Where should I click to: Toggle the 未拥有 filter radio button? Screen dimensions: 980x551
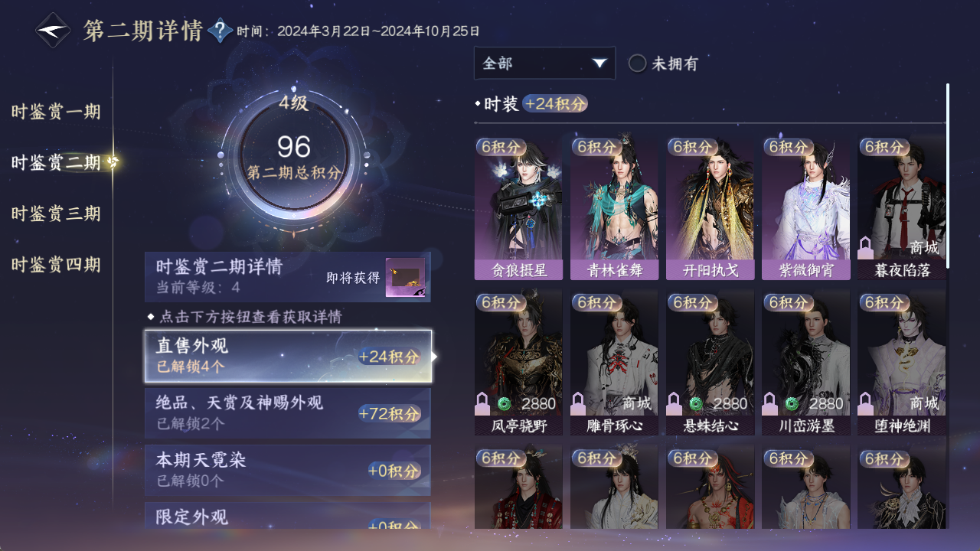pos(637,64)
